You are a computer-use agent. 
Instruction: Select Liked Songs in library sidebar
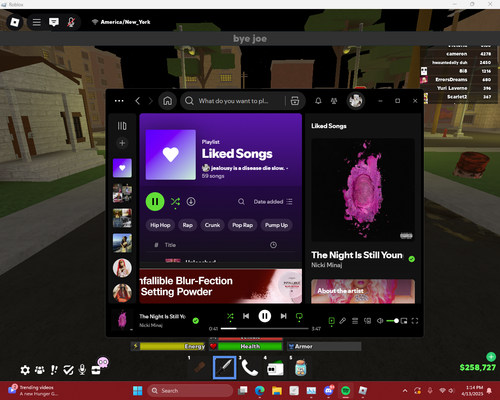122,168
